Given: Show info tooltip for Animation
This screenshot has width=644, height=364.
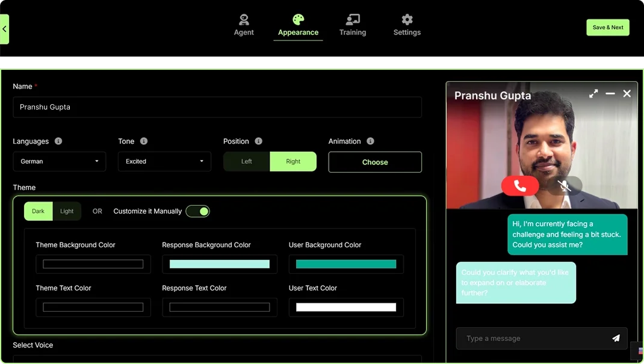Looking at the screenshot, I should click(371, 141).
